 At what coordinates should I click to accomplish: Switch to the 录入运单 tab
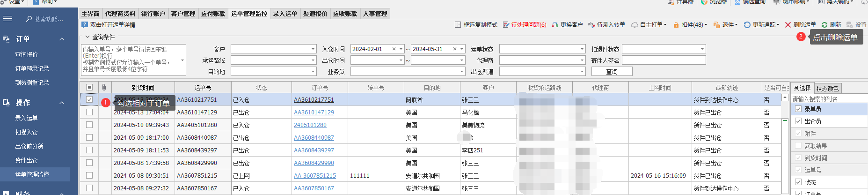coord(285,14)
